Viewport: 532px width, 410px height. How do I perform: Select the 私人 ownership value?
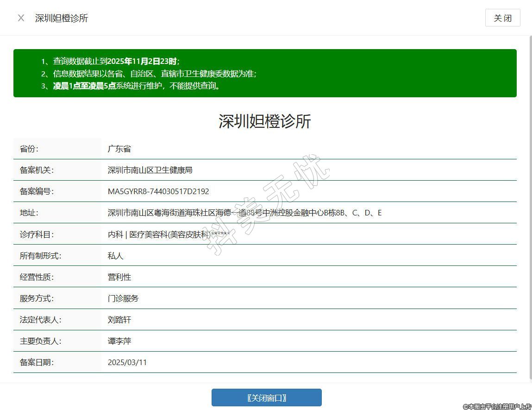click(x=116, y=256)
